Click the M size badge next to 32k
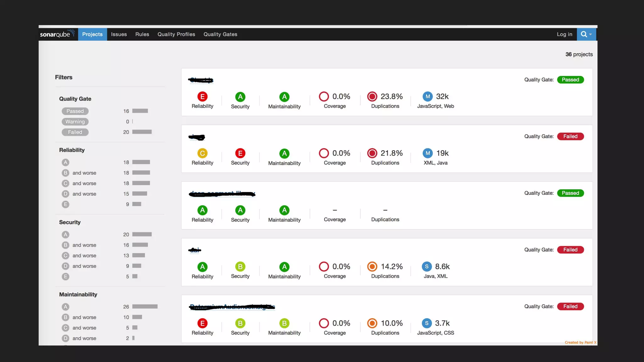 tap(427, 96)
